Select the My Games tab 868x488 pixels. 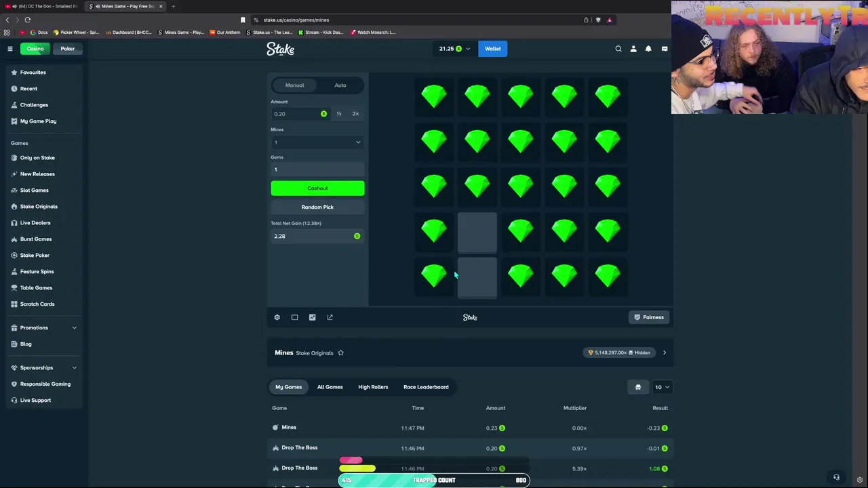[x=289, y=387]
